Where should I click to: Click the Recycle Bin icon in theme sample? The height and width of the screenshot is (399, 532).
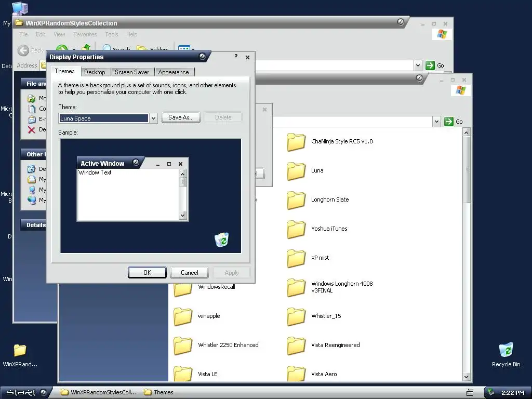(222, 240)
